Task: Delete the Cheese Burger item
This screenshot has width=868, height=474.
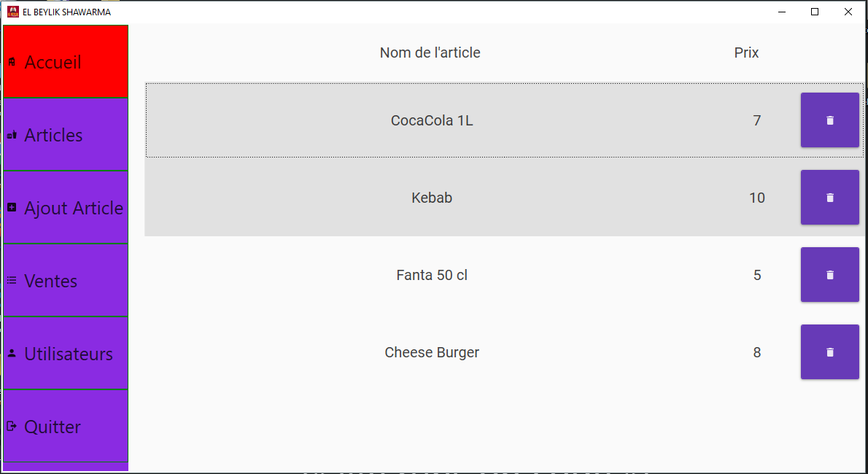Action: tap(829, 352)
